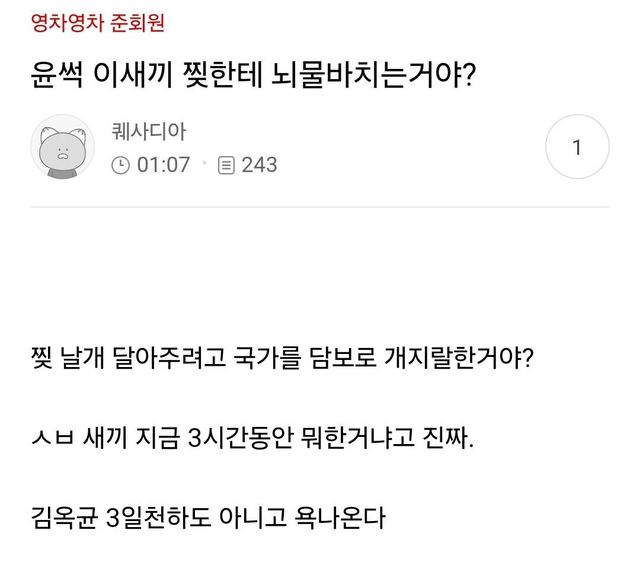Visit the 퀘사디아 author profile name
The image size is (640, 564).
pos(149,131)
